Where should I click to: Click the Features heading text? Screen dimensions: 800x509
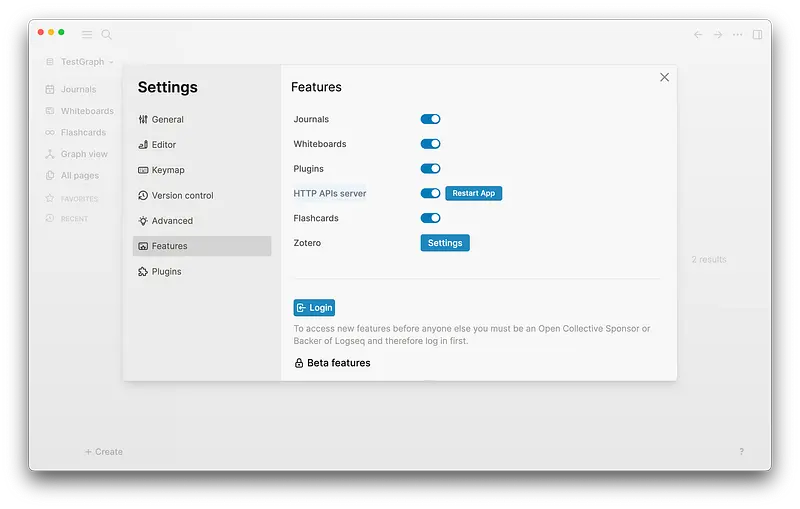(316, 87)
